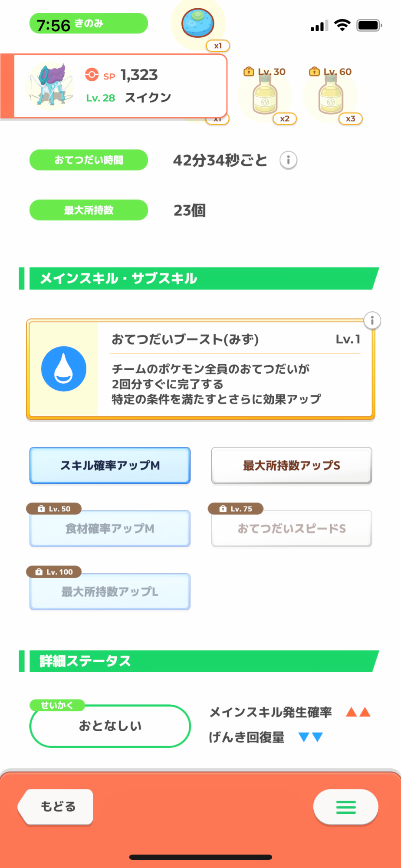Tap the SP 1,323 Poké Ball icon

92,75
